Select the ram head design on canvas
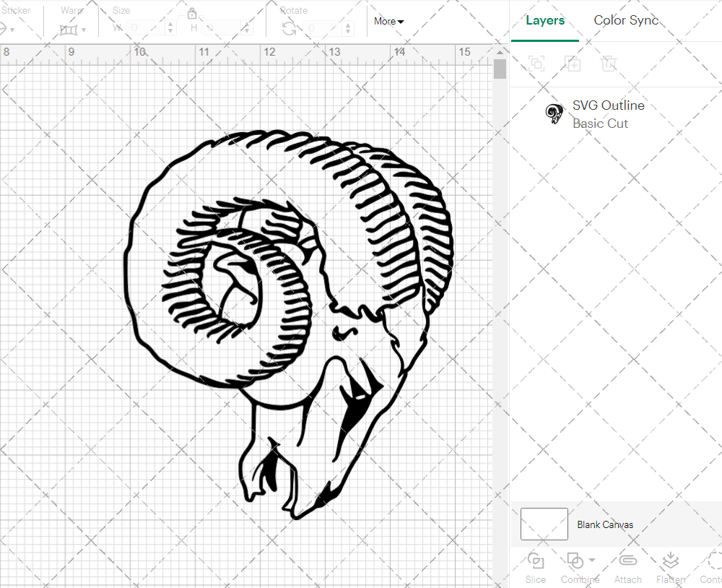 [289, 324]
